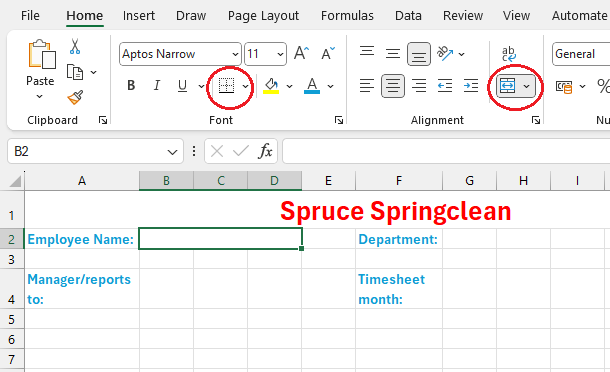610x372 pixels.
Task: Toggle Bold formatting
Action: coord(131,85)
